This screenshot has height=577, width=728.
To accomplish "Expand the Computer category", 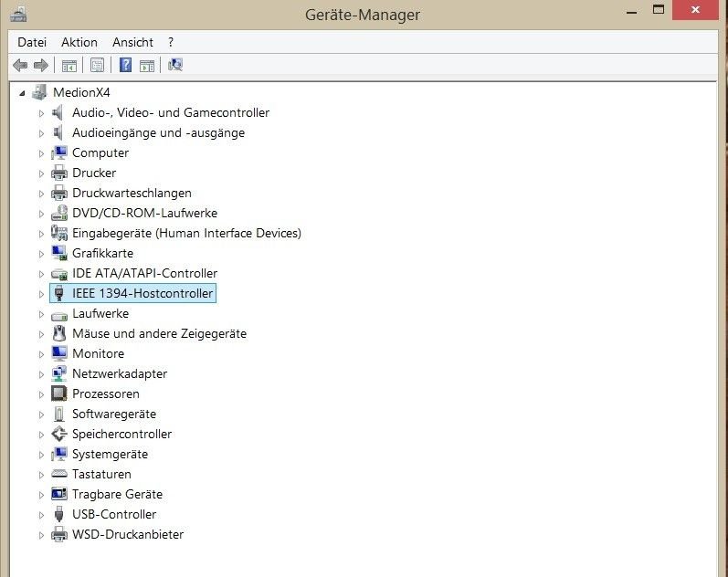I will coord(41,153).
